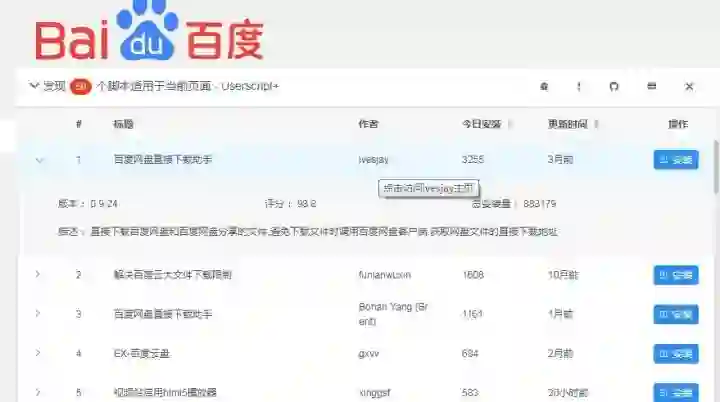This screenshot has height=402, width=720.
Task: Open 解决百度云大文件下载限制 script title
Action: [x=172, y=275]
